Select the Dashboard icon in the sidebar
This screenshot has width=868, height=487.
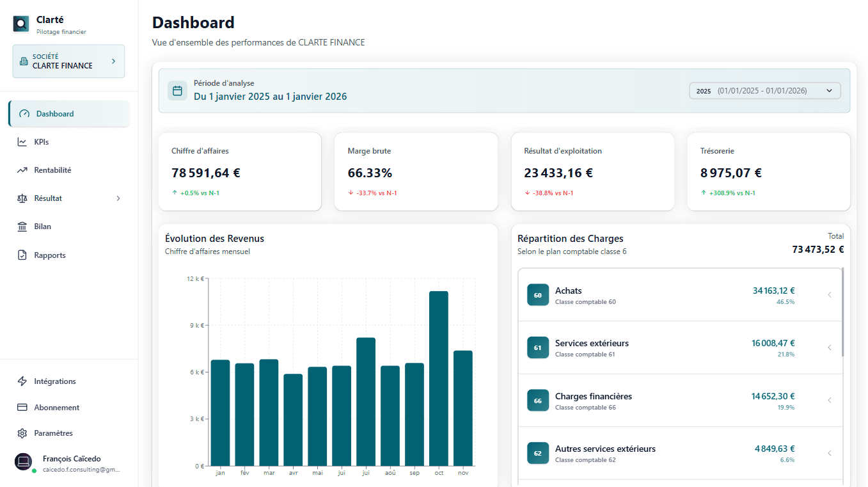pyautogui.click(x=24, y=113)
